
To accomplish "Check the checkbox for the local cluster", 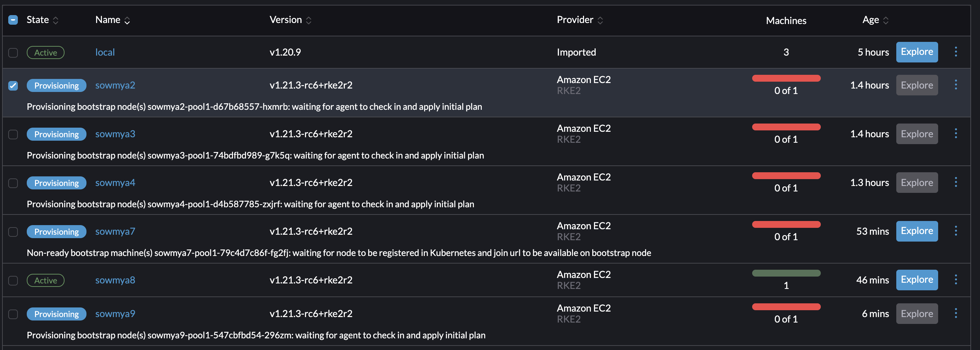I will pos(13,52).
